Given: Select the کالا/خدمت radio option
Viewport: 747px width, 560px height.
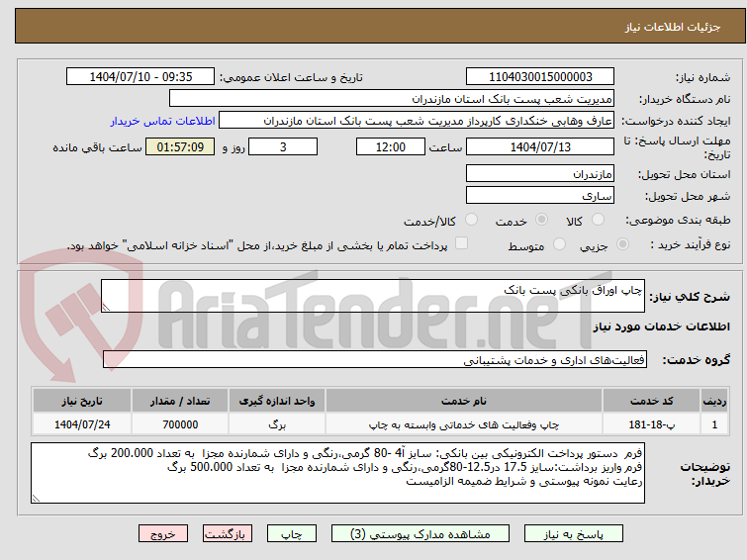Looking at the screenshot, I should (x=471, y=220).
